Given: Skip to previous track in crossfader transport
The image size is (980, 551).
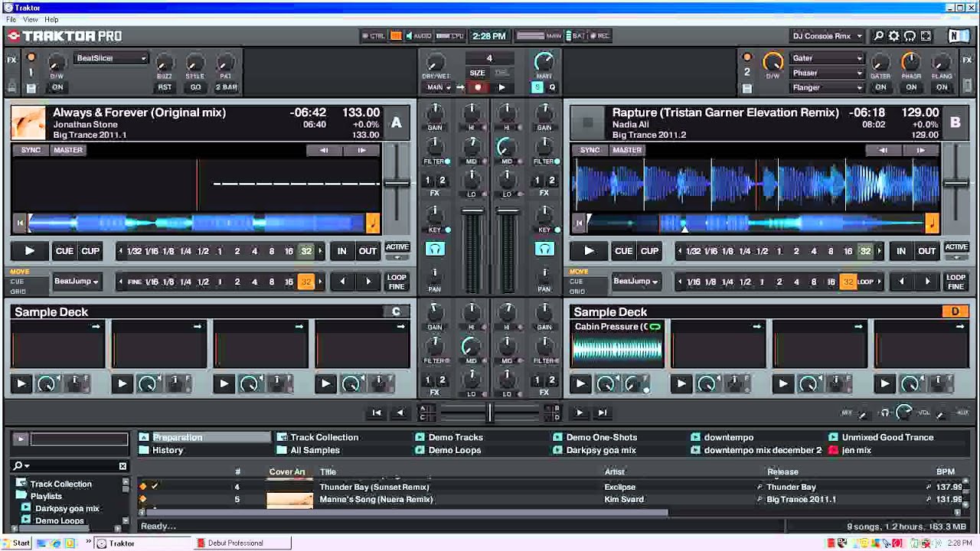Looking at the screenshot, I should (376, 412).
